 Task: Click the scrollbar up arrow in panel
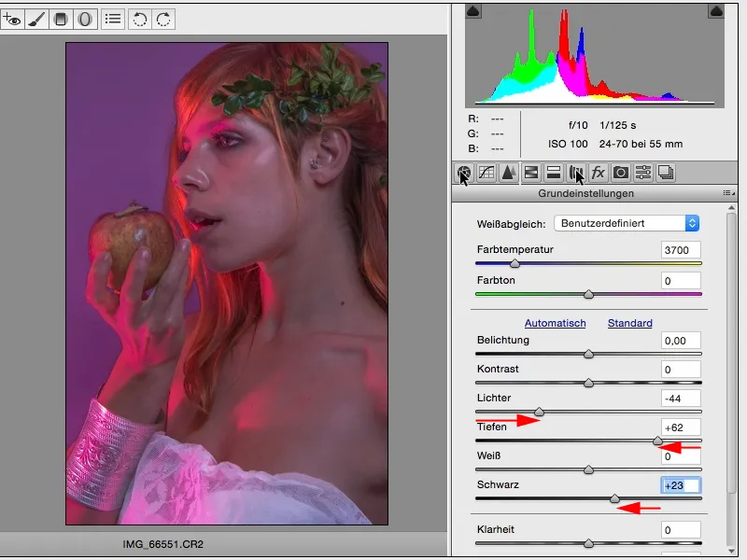tap(732, 208)
